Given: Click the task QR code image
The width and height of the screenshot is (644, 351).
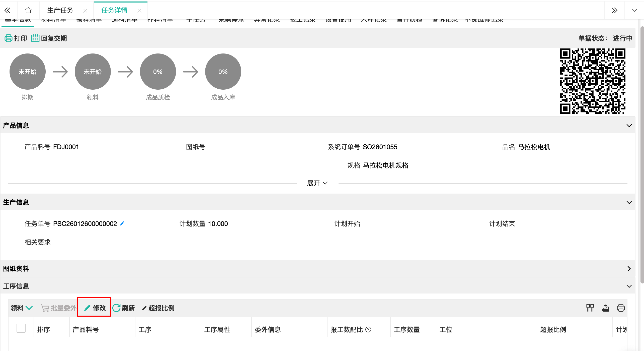Looking at the screenshot, I should tap(593, 81).
